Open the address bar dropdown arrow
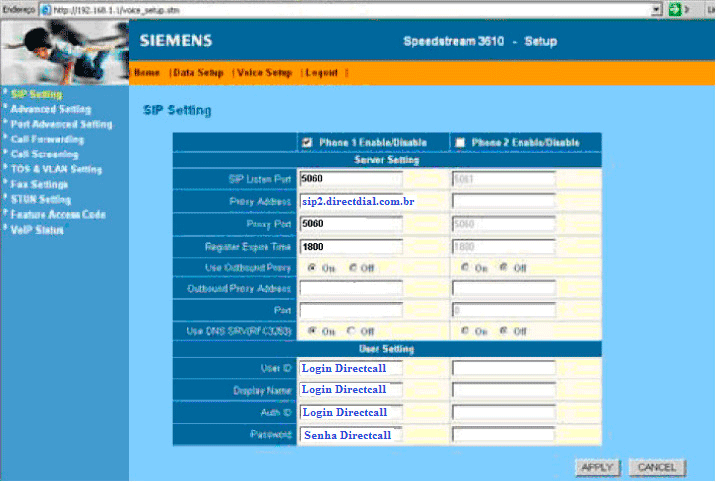This screenshot has width=716, height=482. [656, 10]
